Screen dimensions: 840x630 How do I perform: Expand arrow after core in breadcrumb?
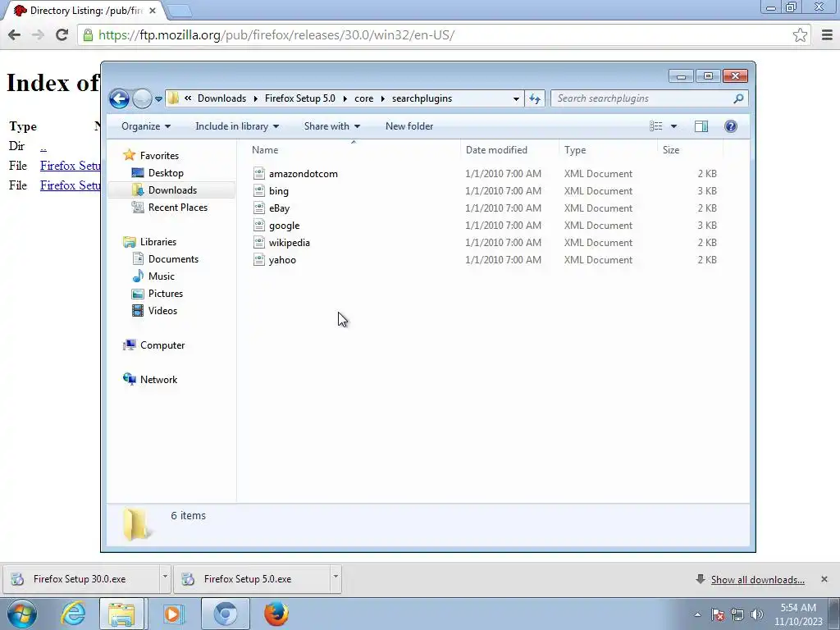pyautogui.click(x=383, y=98)
